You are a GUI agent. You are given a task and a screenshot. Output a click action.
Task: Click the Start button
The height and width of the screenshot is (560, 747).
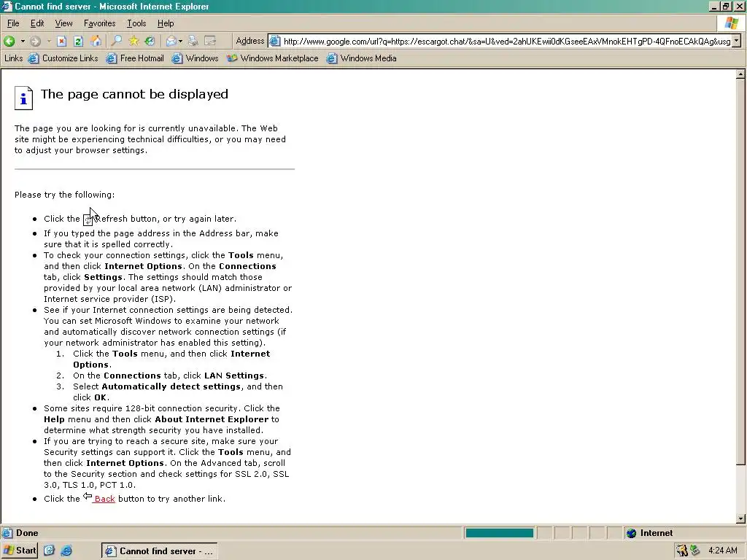[19, 551]
